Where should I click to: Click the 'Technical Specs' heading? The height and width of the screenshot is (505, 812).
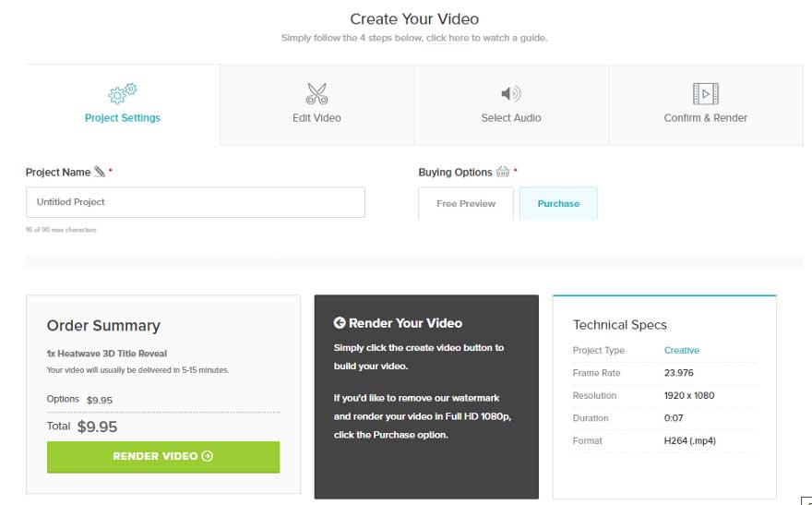pyautogui.click(x=620, y=325)
